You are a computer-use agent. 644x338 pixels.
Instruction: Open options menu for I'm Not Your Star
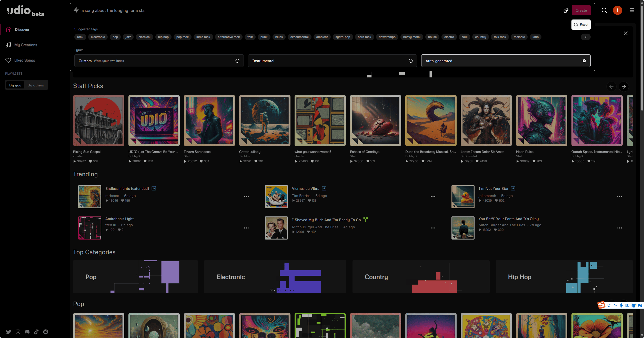(620, 197)
